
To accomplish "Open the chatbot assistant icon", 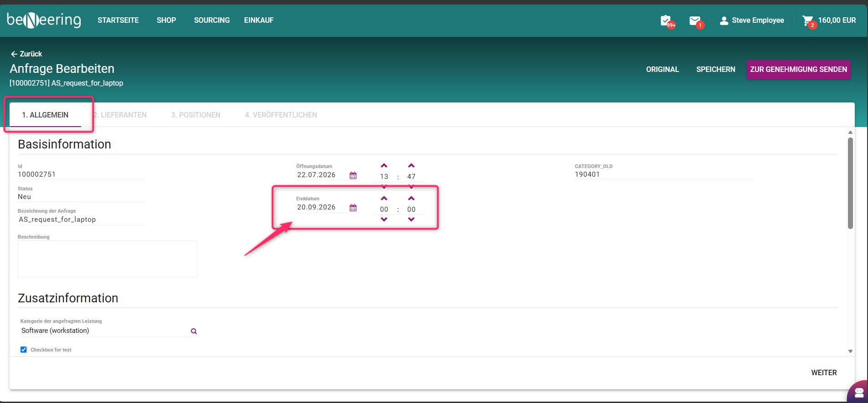I will (x=859, y=392).
